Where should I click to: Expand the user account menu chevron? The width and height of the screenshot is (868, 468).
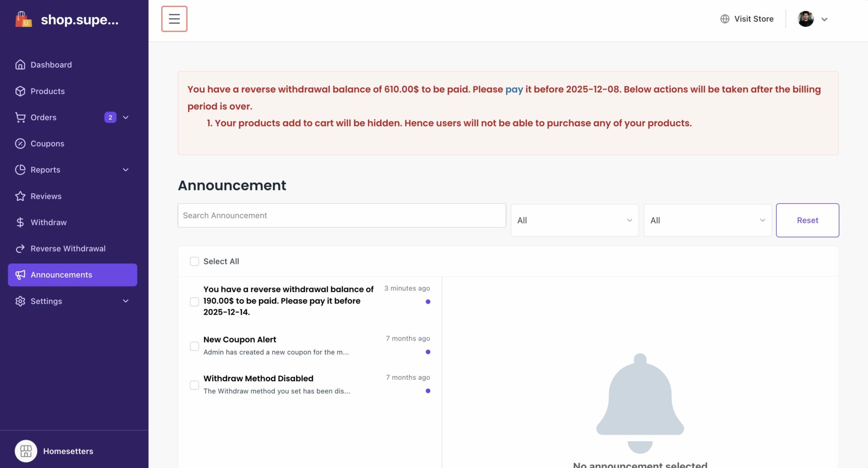(825, 19)
